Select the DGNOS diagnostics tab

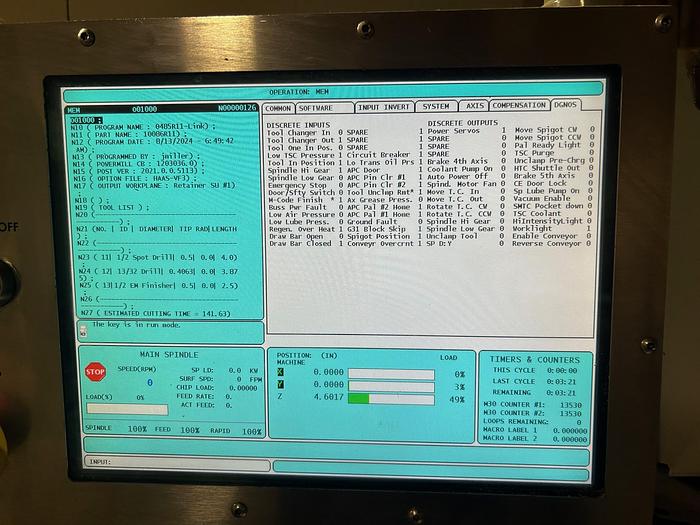(x=565, y=106)
